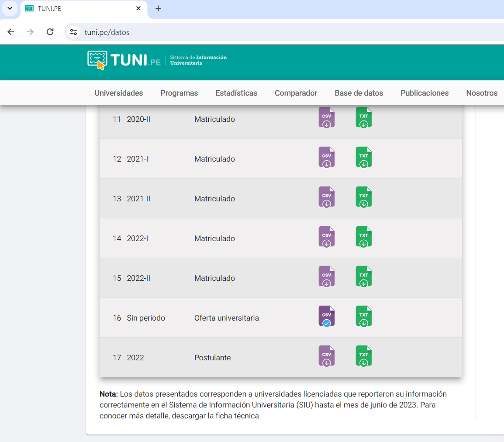
Task: Open the Universidades menu
Action: point(119,93)
